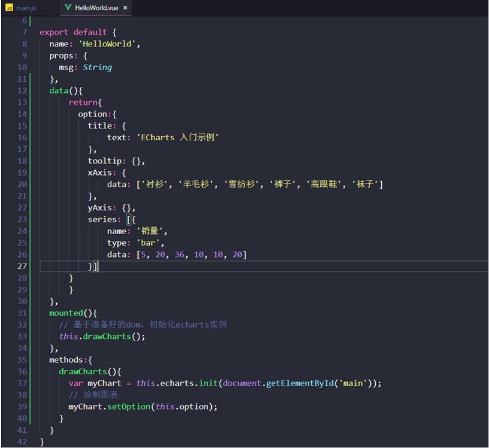Click the '裤子' string in xAxis data
The width and height of the screenshot is (489, 448).
pos(282,184)
